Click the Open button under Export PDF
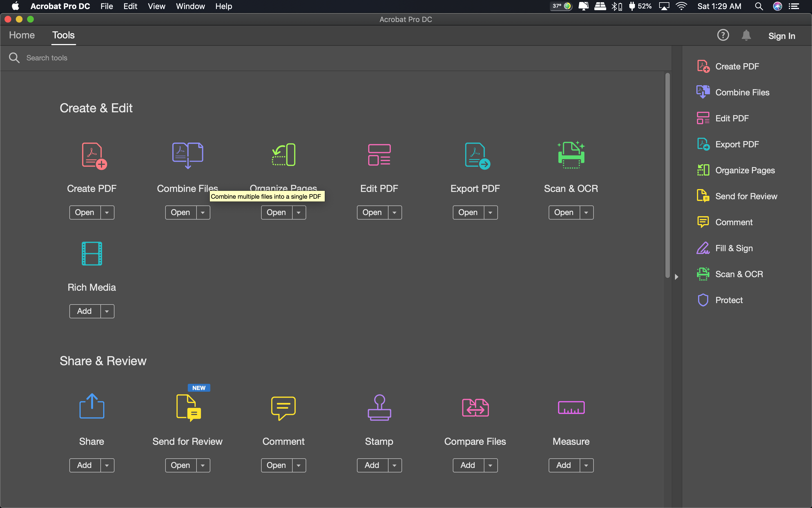 tap(468, 212)
